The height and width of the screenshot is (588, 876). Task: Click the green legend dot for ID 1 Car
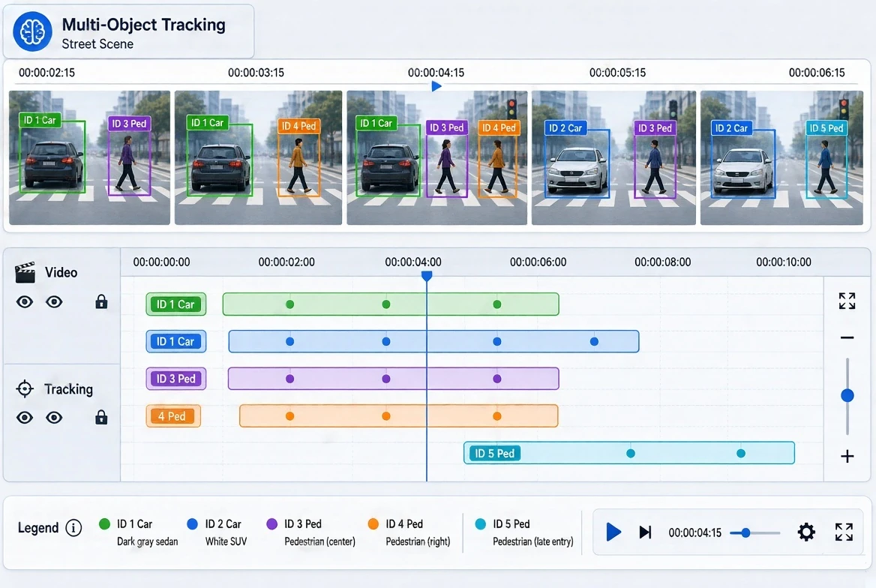[x=104, y=523]
